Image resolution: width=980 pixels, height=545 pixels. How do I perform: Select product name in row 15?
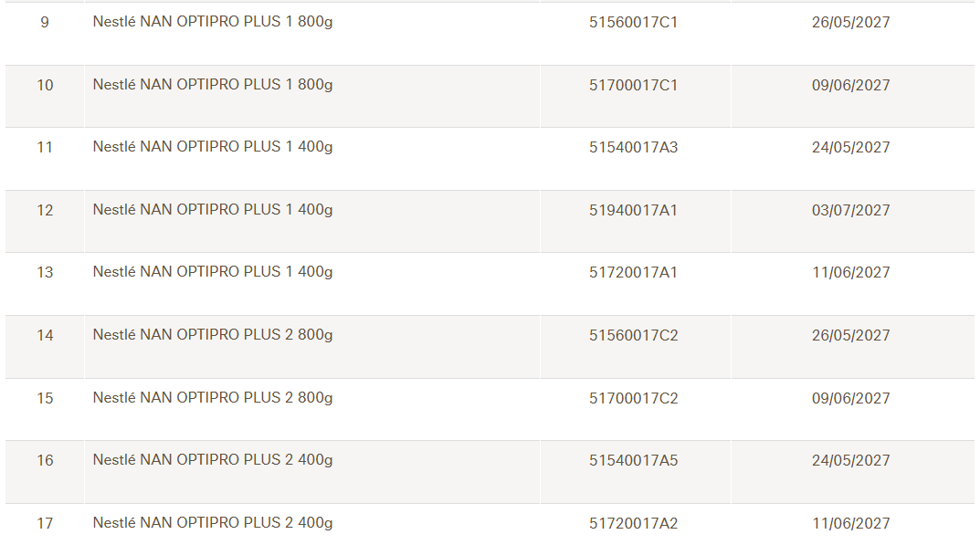(213, 398)
